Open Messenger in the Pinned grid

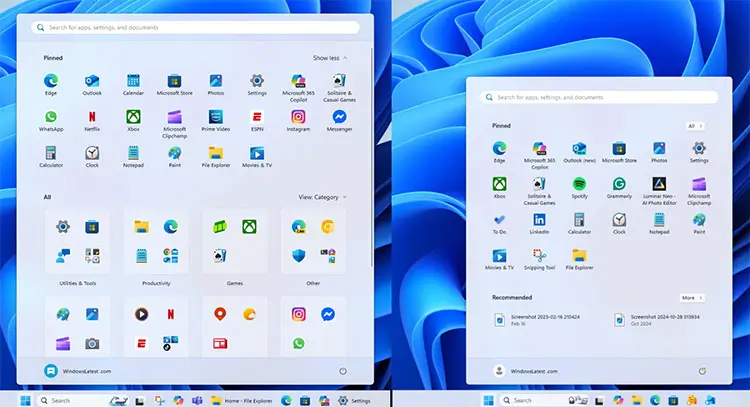coord(339,121)
